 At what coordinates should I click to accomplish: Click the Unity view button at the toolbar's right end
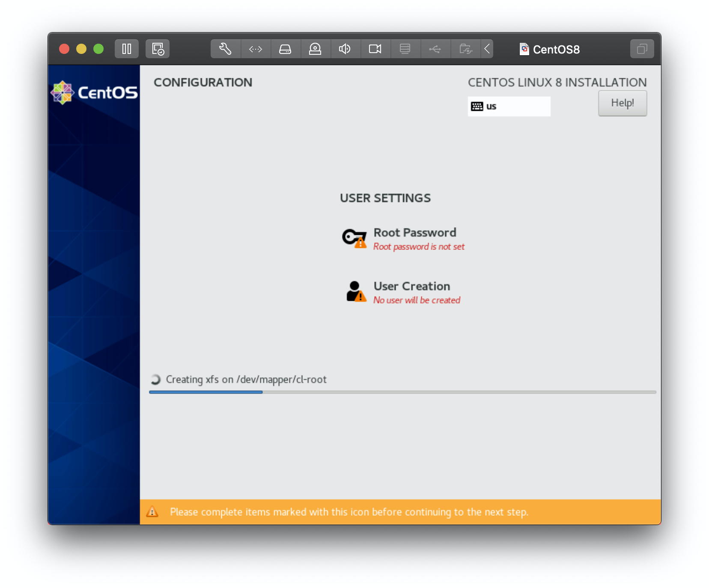pos(642,49)
